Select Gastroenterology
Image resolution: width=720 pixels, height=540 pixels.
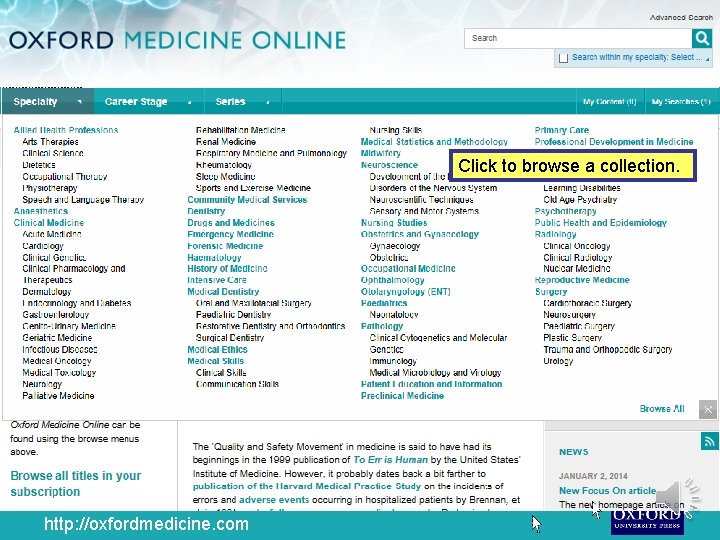(x=56, y=315)
